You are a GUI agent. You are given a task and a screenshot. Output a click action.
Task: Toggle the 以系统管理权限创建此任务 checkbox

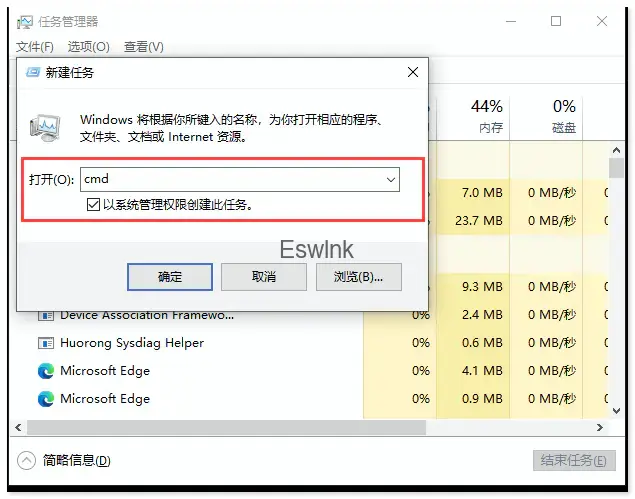94,204
